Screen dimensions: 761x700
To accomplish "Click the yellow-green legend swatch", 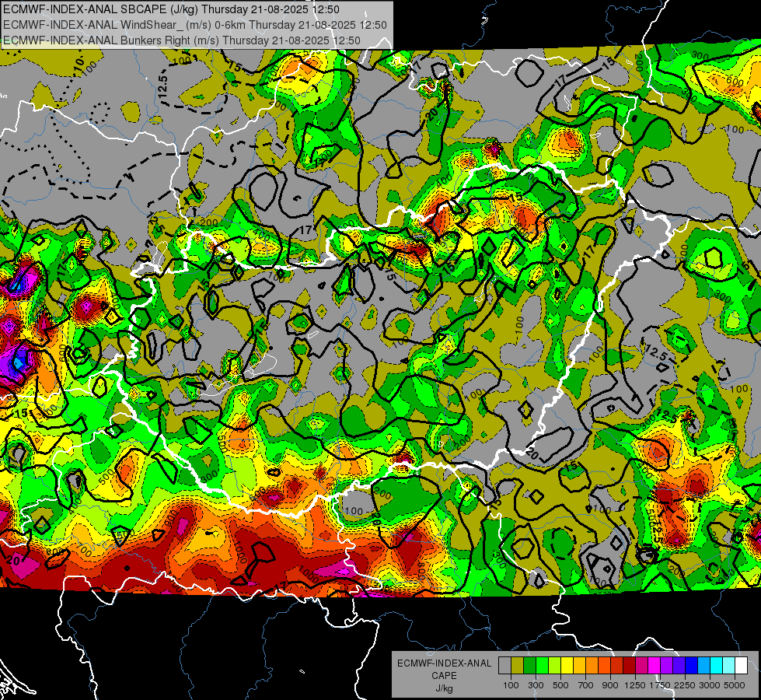I will pyautogui.click(x=554, y=666).
